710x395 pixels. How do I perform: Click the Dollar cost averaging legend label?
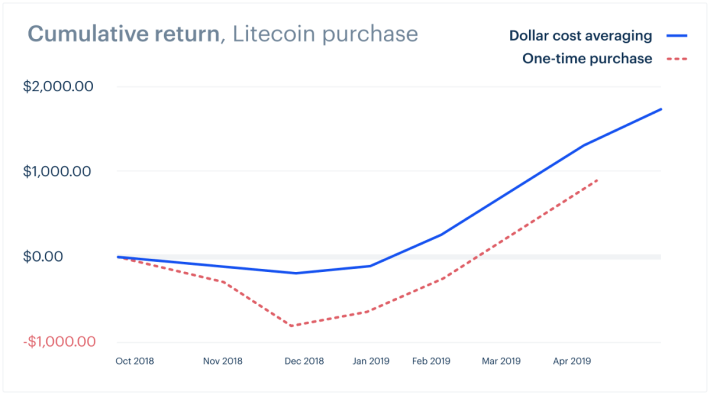[x=580, y=36]
